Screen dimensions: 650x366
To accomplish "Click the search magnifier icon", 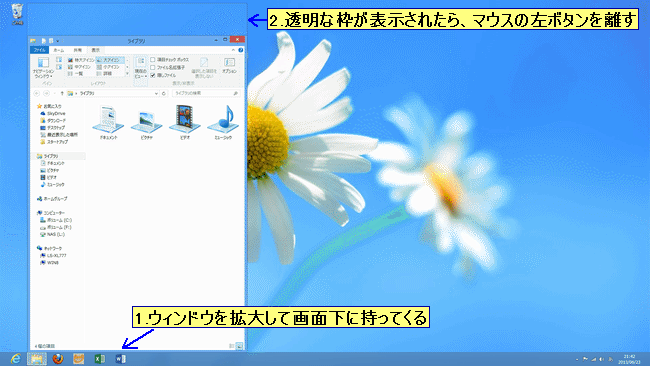I will point(235,93).
